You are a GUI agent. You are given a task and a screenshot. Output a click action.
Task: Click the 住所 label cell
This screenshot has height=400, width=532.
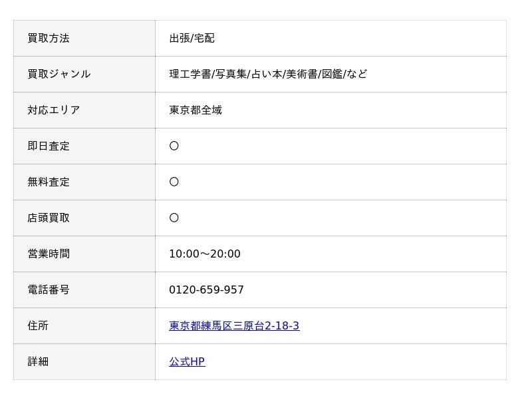click(x=84, y=326)
